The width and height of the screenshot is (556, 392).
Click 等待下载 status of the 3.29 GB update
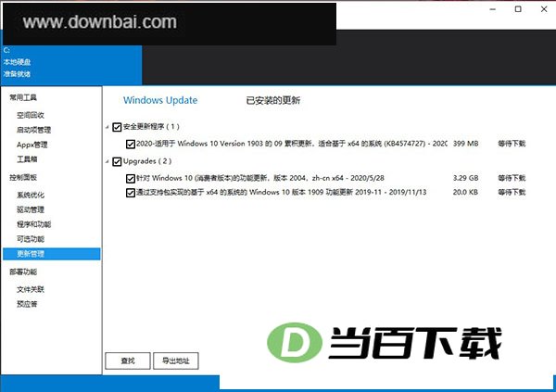click(512, 178)
